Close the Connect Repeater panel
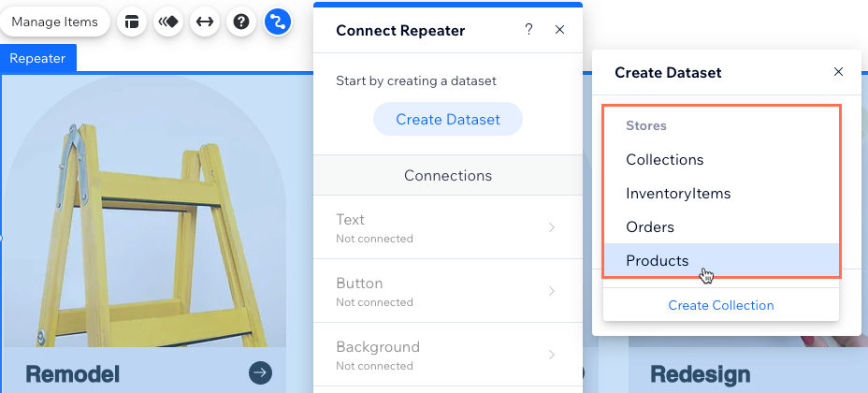This screenshot has width=868, height=393. click(x=559, y=30)
